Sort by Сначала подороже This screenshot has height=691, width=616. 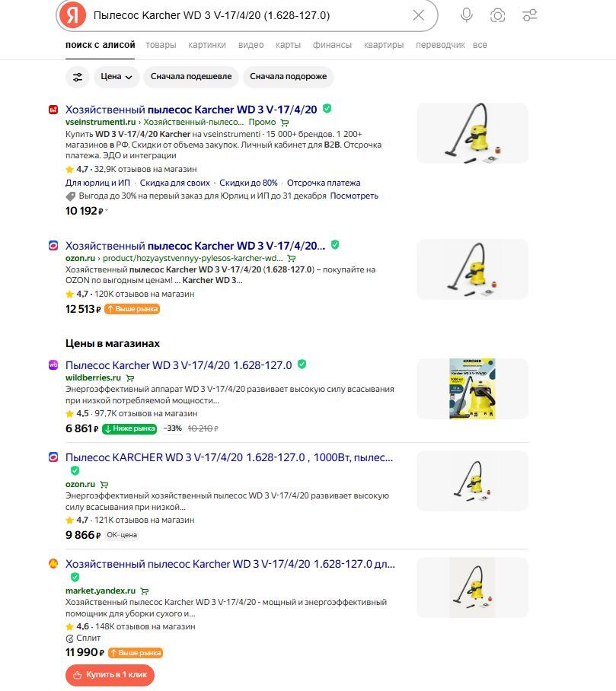289,77
